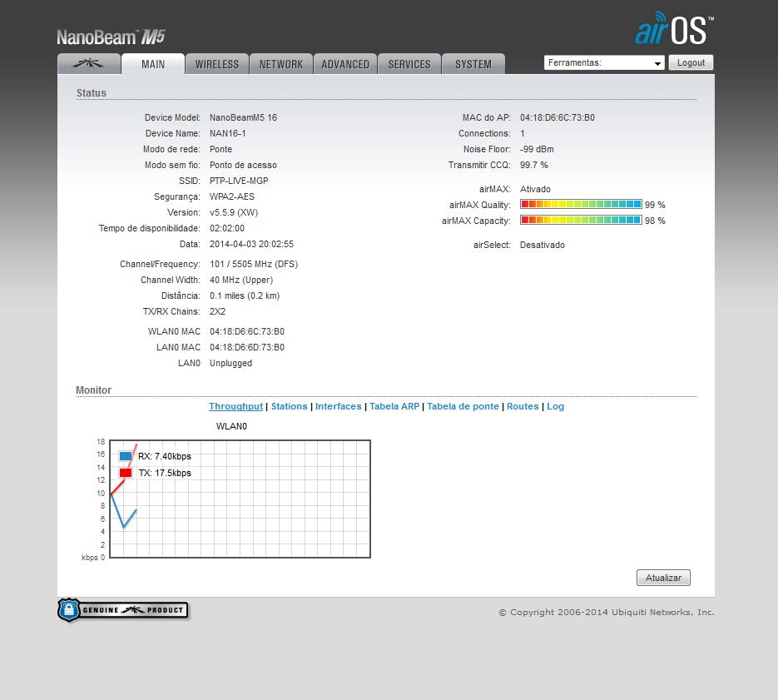The image size is (778, 700).
Task: Select the uptime value 02:02:00
Action: coord(227,228)
